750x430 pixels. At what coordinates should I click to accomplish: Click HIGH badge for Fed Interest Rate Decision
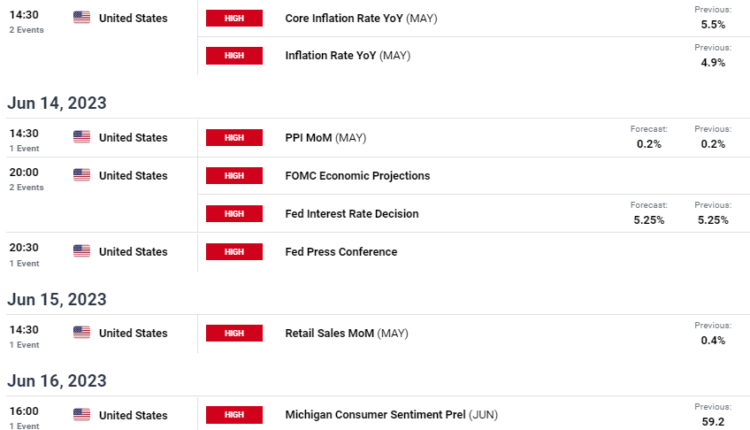[x=233, y=214]
